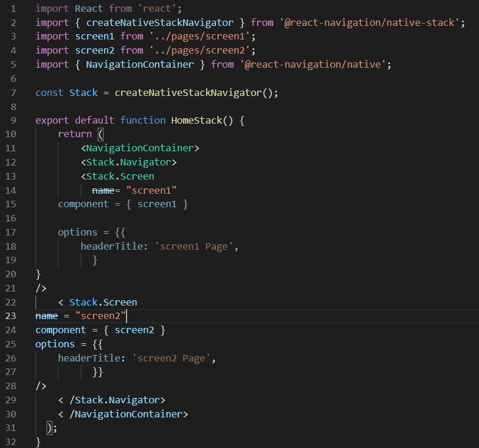Viewport: 479px width, 448px height.
Task: Click the NavigationContainer JSX tag on line 11
Action: [140, 148]
